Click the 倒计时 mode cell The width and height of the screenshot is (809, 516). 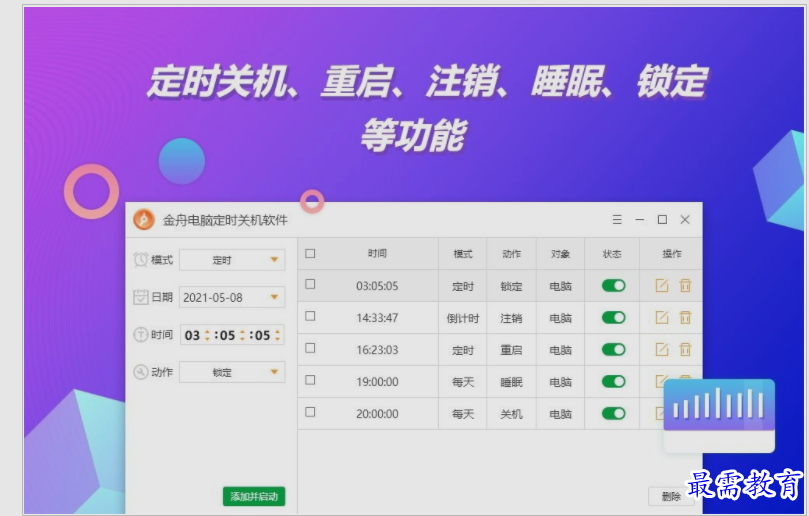[x=463, y=318]
